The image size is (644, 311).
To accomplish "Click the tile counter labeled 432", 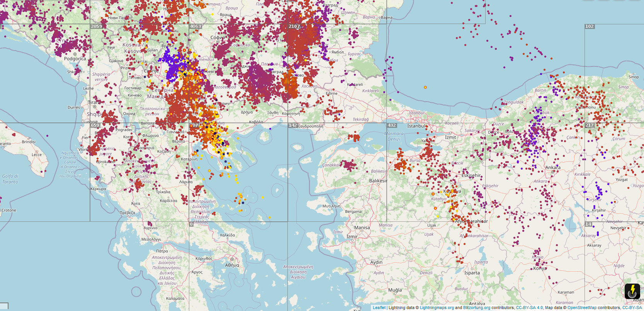I will pos(392,125).
